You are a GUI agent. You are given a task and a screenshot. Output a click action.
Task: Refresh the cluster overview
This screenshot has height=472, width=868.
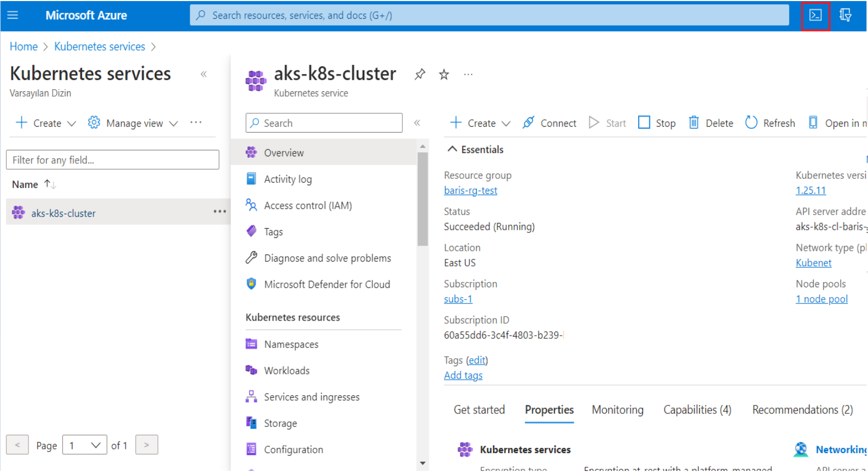click(x=770, y=123)
